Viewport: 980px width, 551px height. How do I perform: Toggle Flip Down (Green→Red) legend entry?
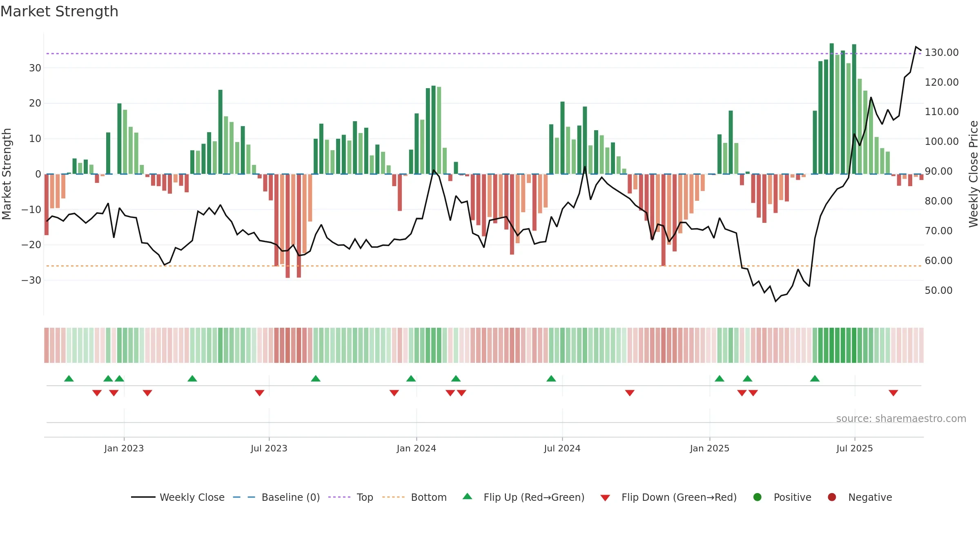point(668,497)
